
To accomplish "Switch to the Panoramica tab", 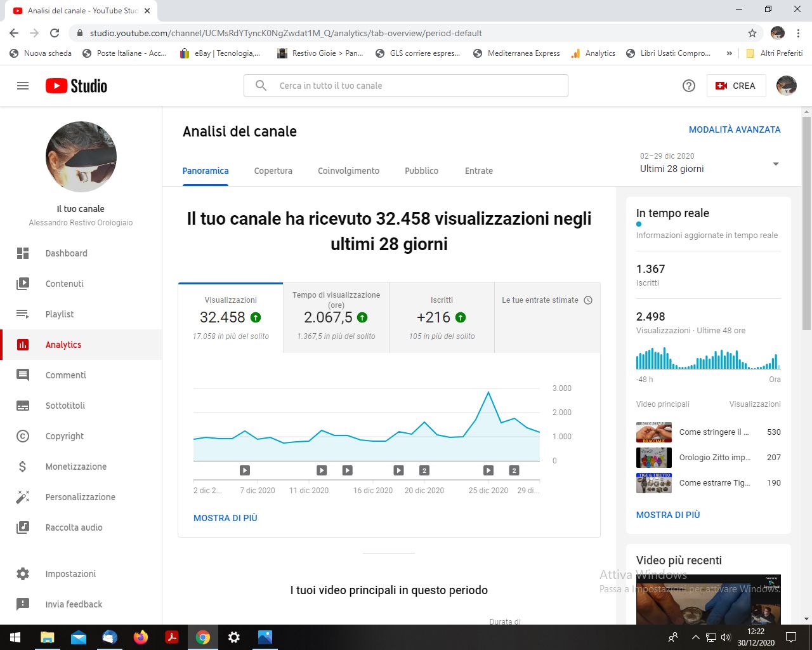I will [206, 171].
